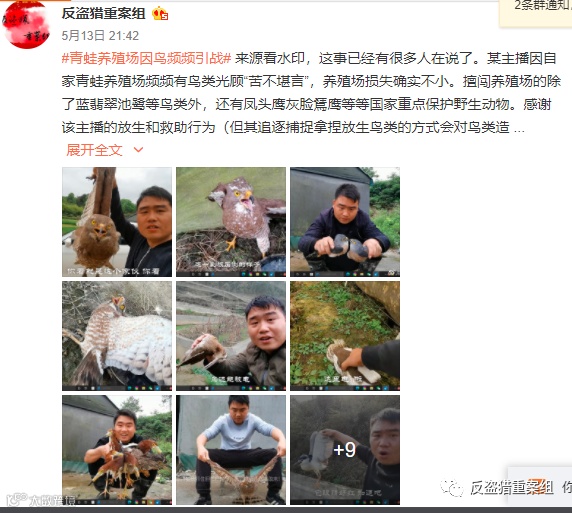Open the photo of the hawk spreading its barred wing
Image resolution: width=572 pixels, height=513 pixels.
(117, 336)
